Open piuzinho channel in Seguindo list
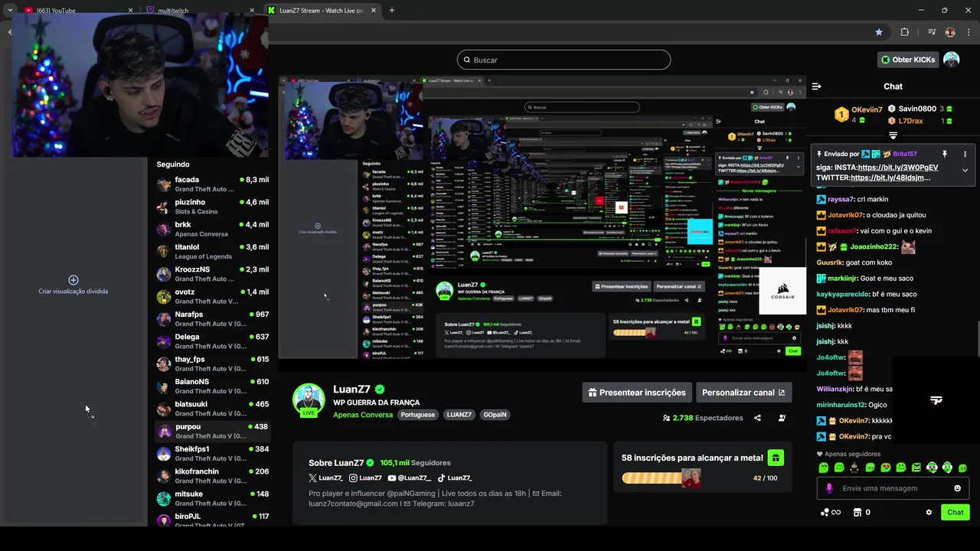This screenshot has width=980, height=551. tap(212, 207)
